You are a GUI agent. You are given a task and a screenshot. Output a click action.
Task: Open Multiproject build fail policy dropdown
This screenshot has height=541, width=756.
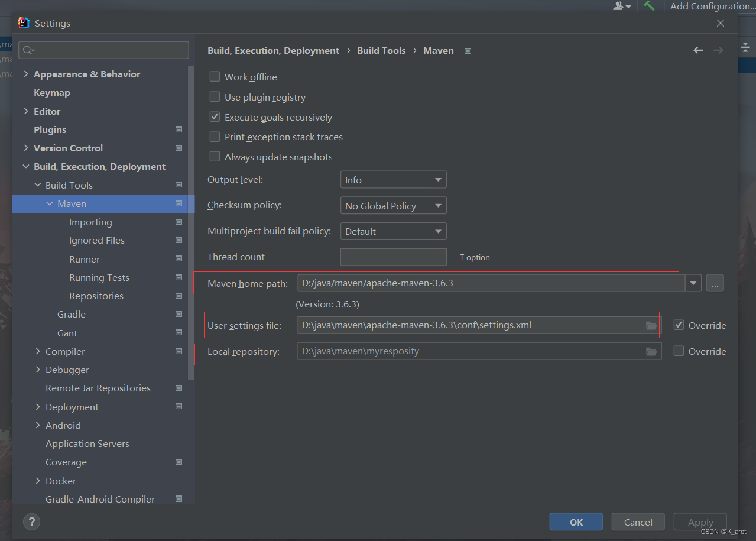pos(393,231)
